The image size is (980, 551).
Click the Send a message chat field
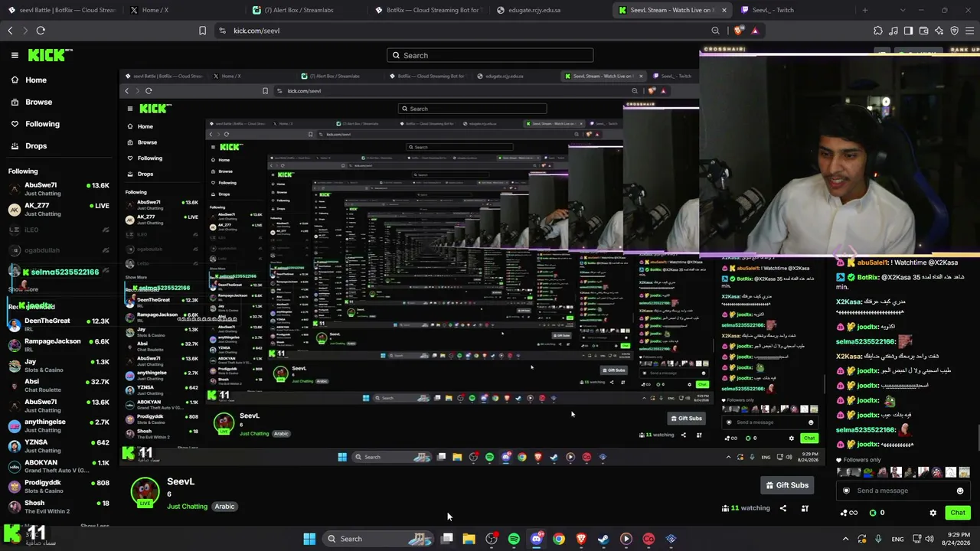902,491
